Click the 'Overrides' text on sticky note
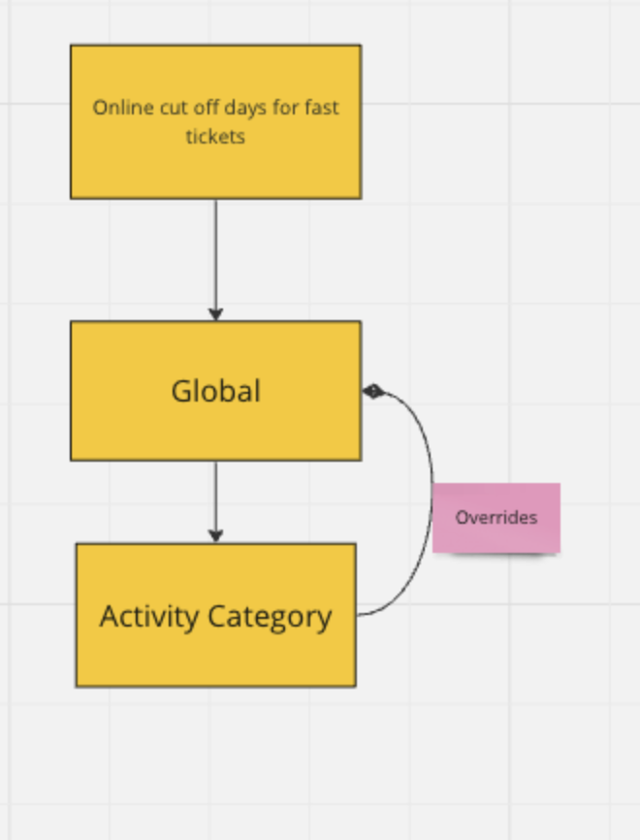The width and height of the screenshot is (640, 840). 496,518
